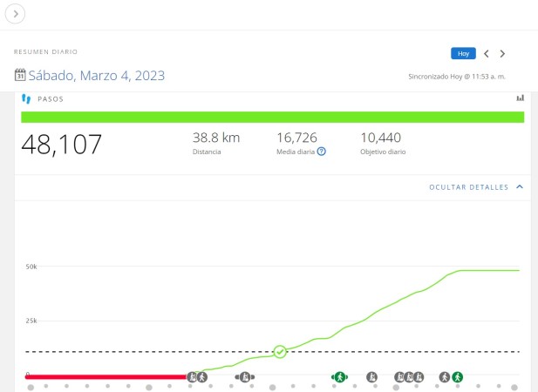Click the RESUMEN DIARIO heading
The image size is (538, 392).
pos(45,51)
